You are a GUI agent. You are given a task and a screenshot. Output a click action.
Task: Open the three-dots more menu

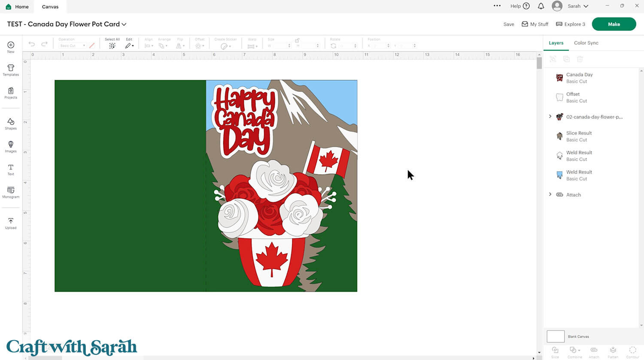pyautogui.click(x=497, y=6)
